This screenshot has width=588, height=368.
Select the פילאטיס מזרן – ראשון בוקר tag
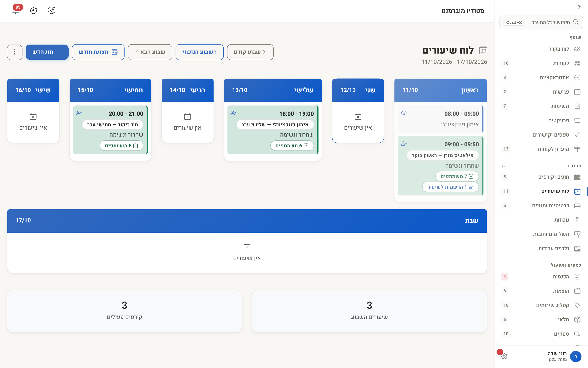click(443, 155)
